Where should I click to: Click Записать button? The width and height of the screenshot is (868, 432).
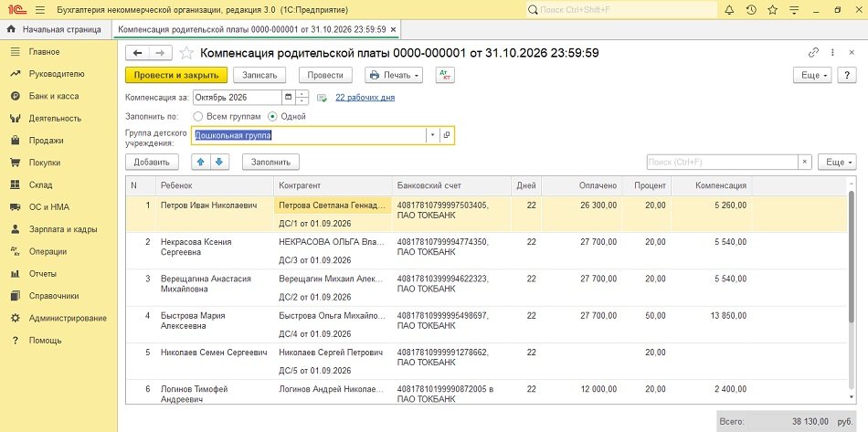[259, 75]
